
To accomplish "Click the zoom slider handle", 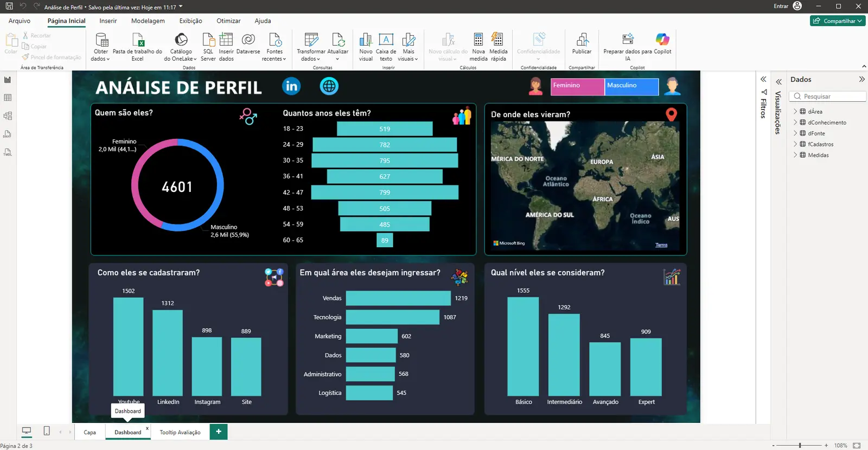I will coord(800,445).
